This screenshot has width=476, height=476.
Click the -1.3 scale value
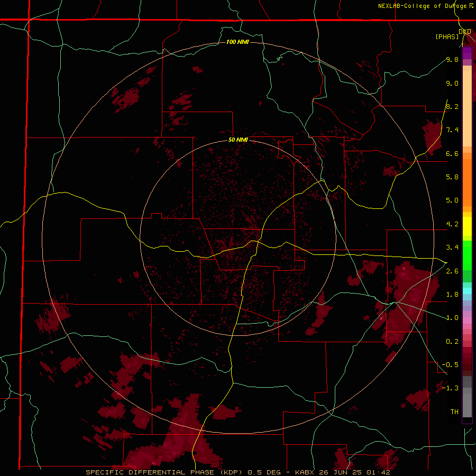click(x=450, y=388)
